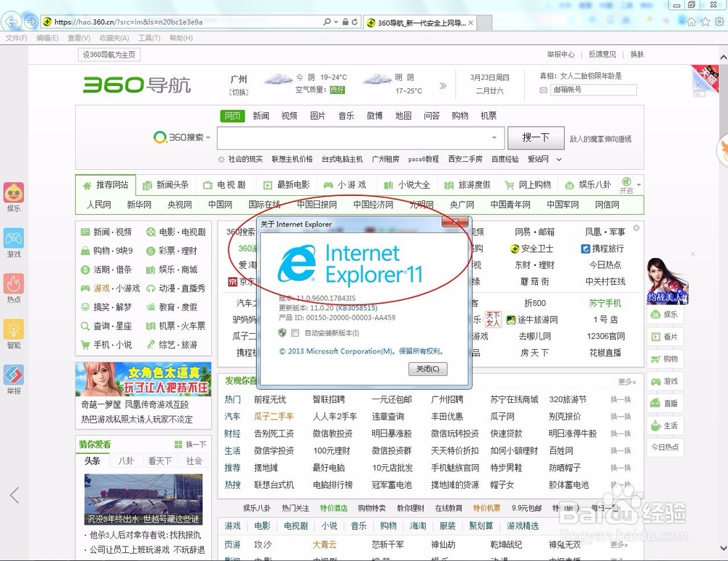Click the site grid settings gear icon

coord(636,228)
